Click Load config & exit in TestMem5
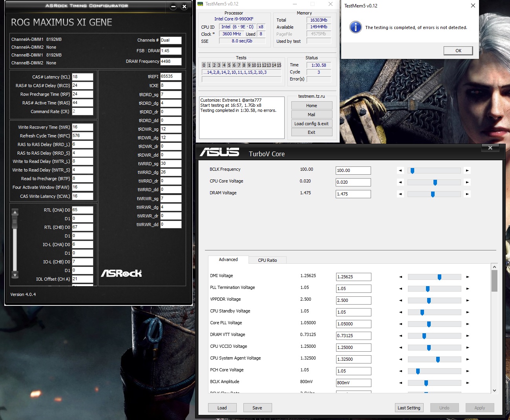Viewport: 510px width, 420px height. pos(312,124)
